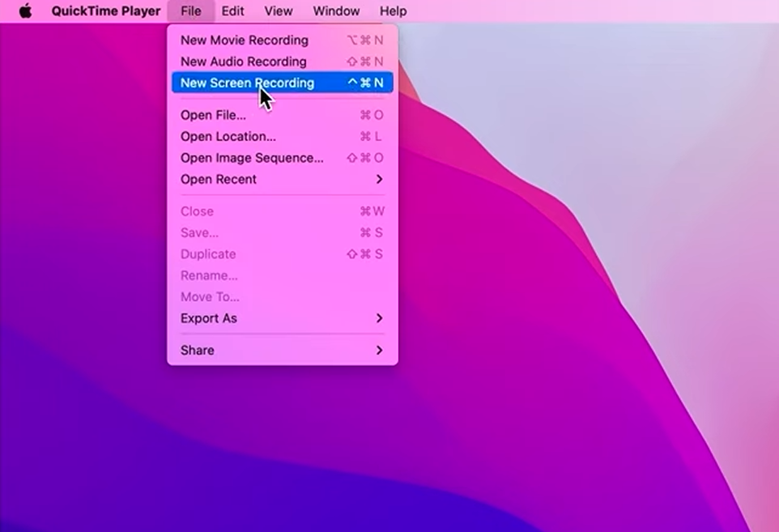The width and height of the screenshot is (779, 532).
Task: Click the disabled Close entry
Action: (197, 211)
